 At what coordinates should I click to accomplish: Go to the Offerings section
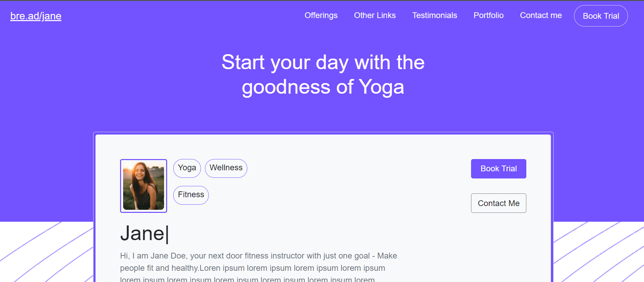click(x=321, y=15)
